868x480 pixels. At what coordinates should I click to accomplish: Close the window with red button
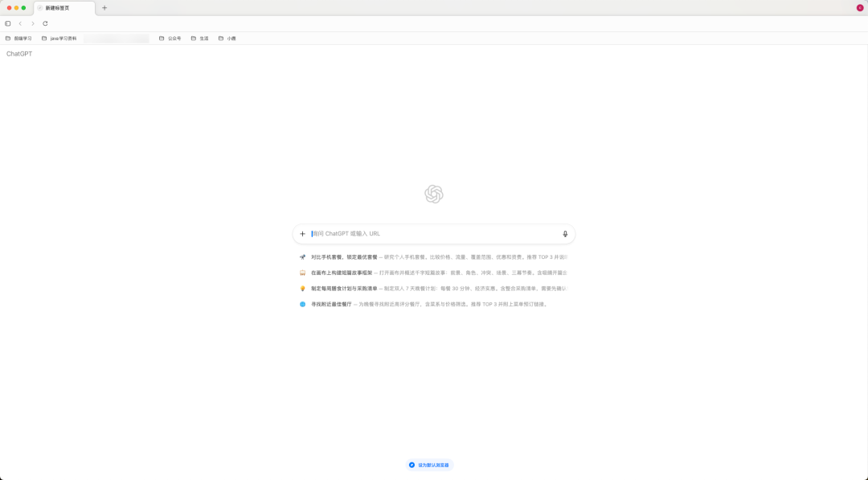9,8
